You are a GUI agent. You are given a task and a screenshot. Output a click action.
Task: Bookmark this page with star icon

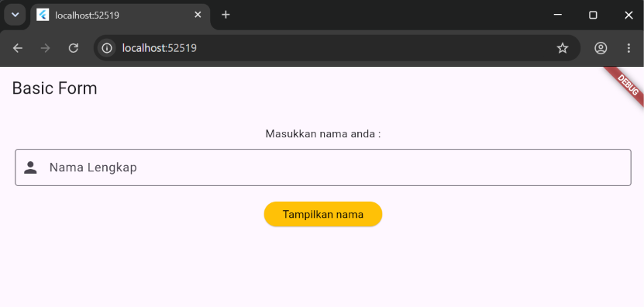tap(563, 48)
